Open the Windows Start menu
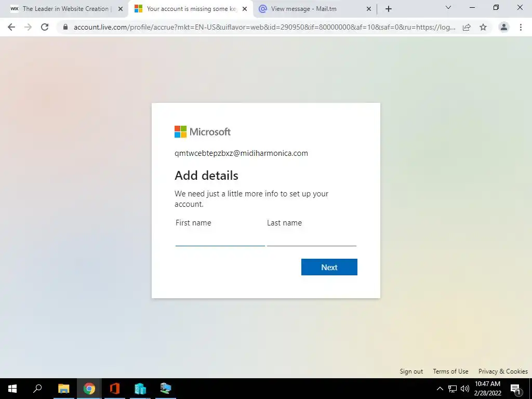 12,389
